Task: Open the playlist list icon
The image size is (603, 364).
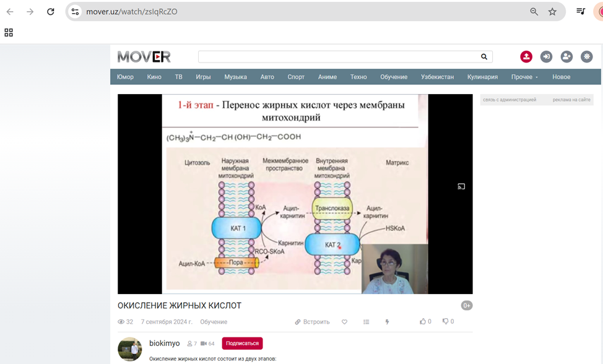Action: (x=367, y=322)
